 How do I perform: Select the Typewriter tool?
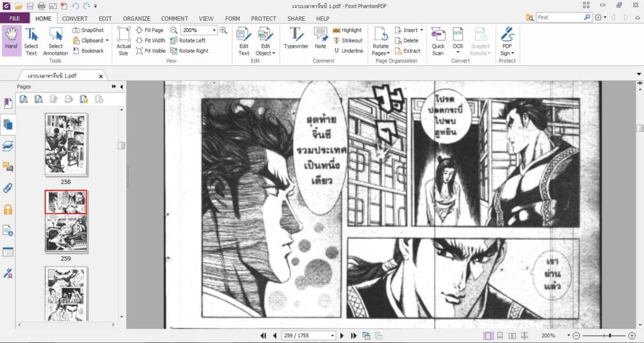point(296,38)
